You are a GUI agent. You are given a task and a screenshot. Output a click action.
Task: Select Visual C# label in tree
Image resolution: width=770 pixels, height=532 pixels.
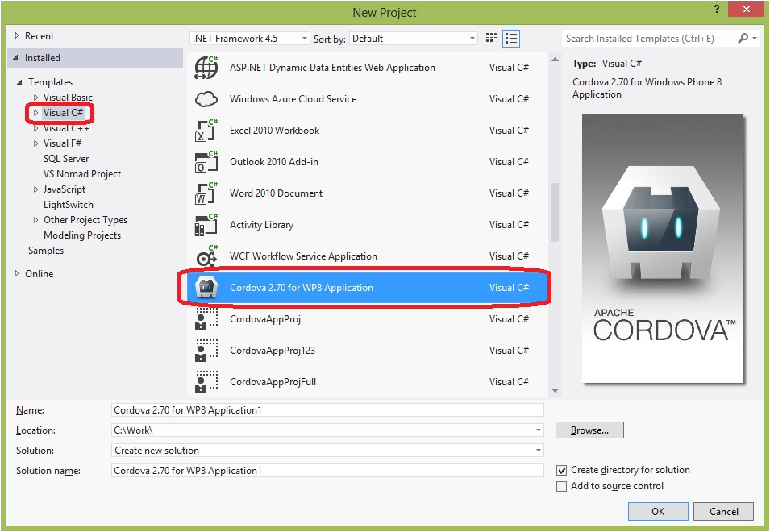point(64,113)
